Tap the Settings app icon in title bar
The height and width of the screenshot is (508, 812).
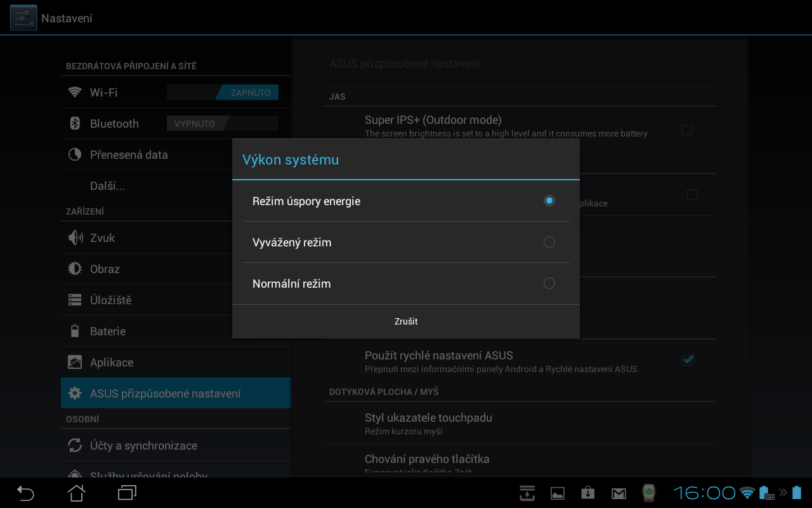(23, 17)
